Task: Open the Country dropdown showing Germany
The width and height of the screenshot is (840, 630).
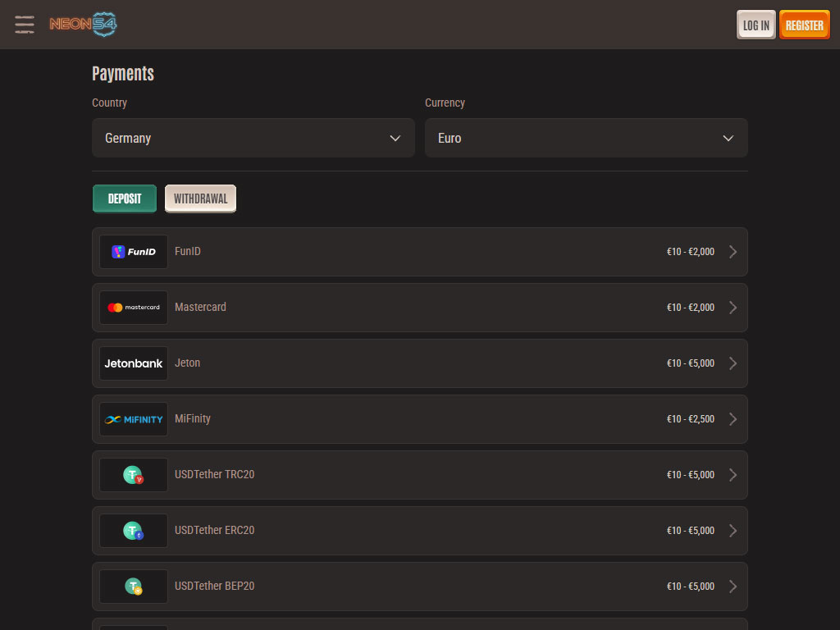Action: pyautogui.click(x=253, y=138)
